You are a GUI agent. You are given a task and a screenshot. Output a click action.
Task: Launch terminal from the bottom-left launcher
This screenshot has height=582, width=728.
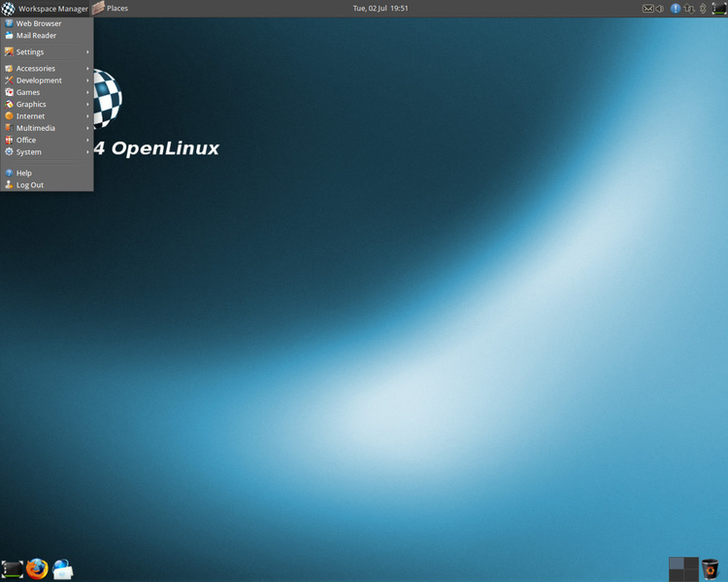pyautogui.click(x=12, y=569)
